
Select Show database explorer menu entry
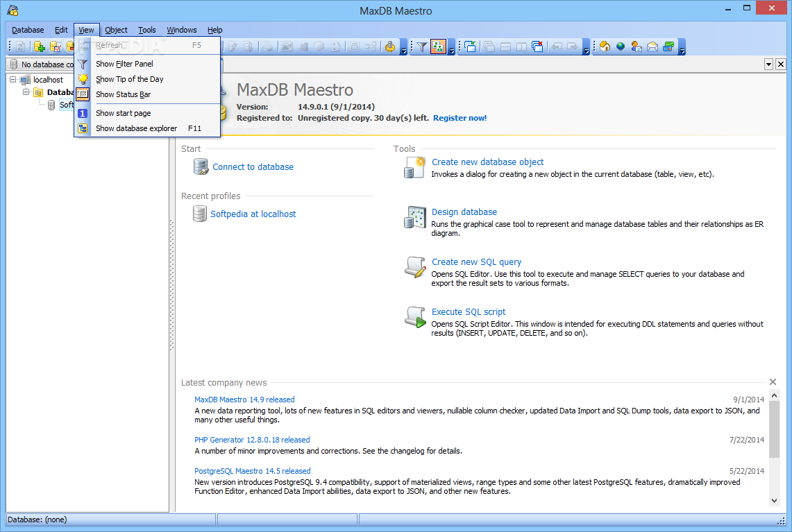(x=147, y=128)
